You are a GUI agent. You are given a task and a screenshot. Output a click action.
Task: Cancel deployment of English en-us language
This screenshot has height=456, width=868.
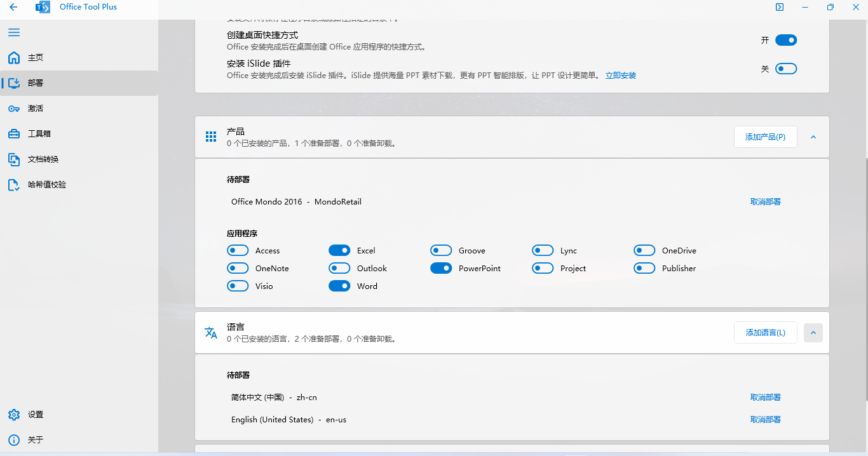(765, 420)
